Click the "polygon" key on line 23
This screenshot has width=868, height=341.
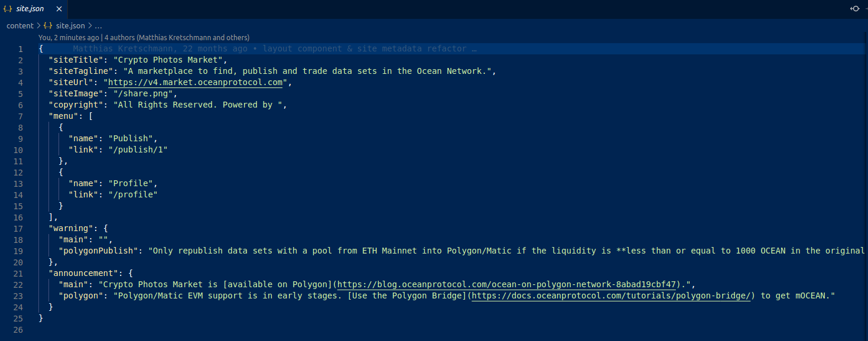[81, 295]
